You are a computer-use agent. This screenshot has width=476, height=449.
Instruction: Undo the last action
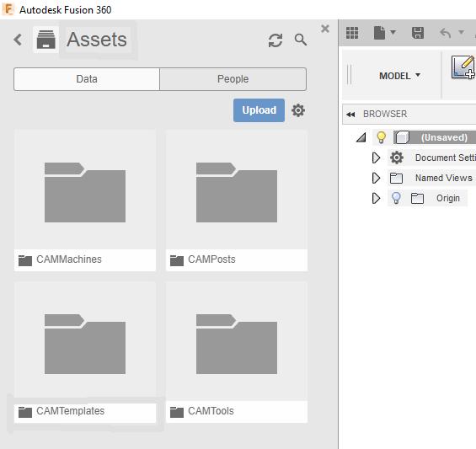coord(446,33)
